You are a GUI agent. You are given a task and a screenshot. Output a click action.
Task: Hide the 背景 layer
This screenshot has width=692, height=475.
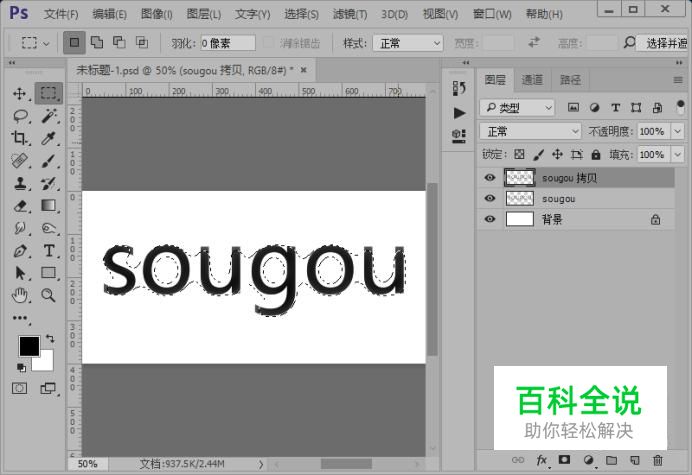click(x=489, y=219)
